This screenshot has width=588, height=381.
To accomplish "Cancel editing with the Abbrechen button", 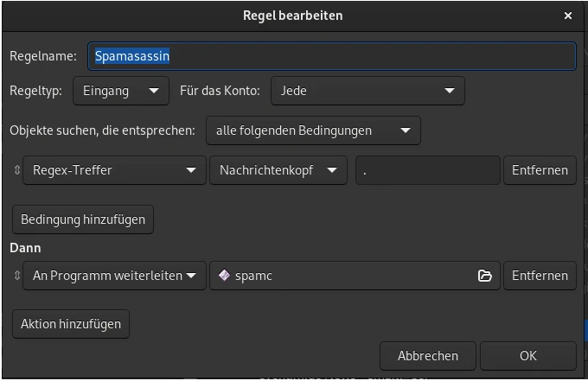I will point(427,355).
